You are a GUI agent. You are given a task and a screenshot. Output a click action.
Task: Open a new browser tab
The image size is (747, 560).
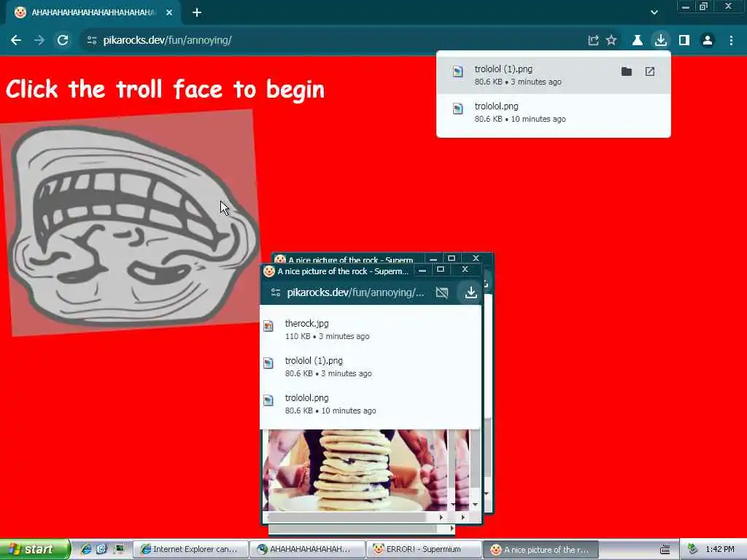pos(197,13)
